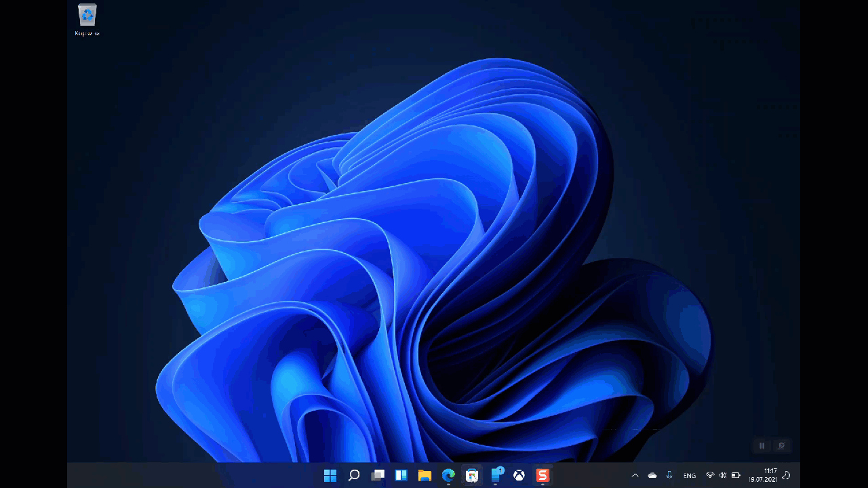Open the red S app on taskbar
The image size is (868, 488).
542,475
